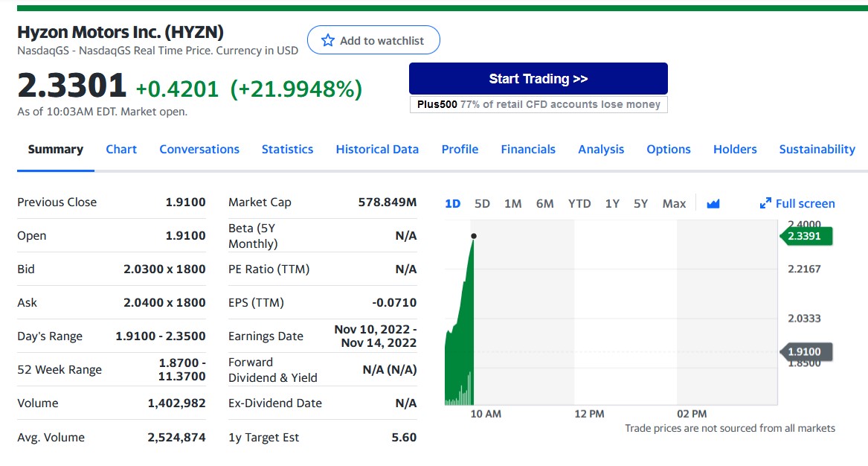
Task: Switch chart range to 5D
Action: coord(482,203)
